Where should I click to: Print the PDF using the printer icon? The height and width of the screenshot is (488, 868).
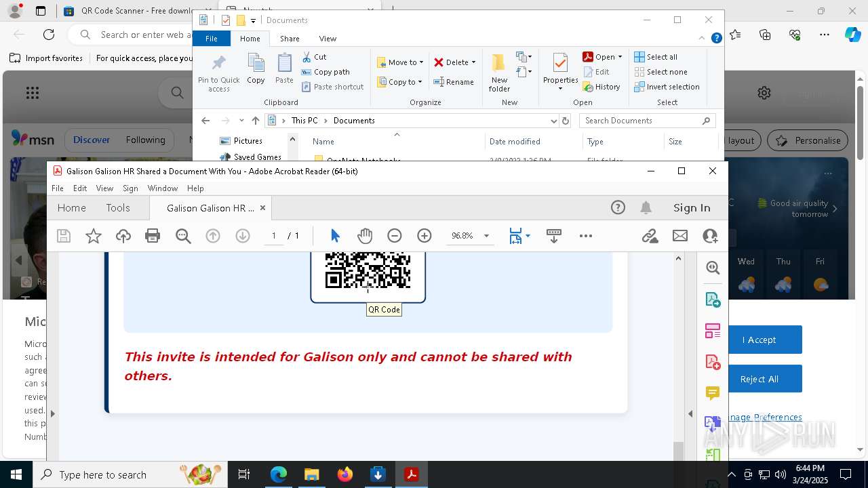pyautogui.click(x=153, y=236)
